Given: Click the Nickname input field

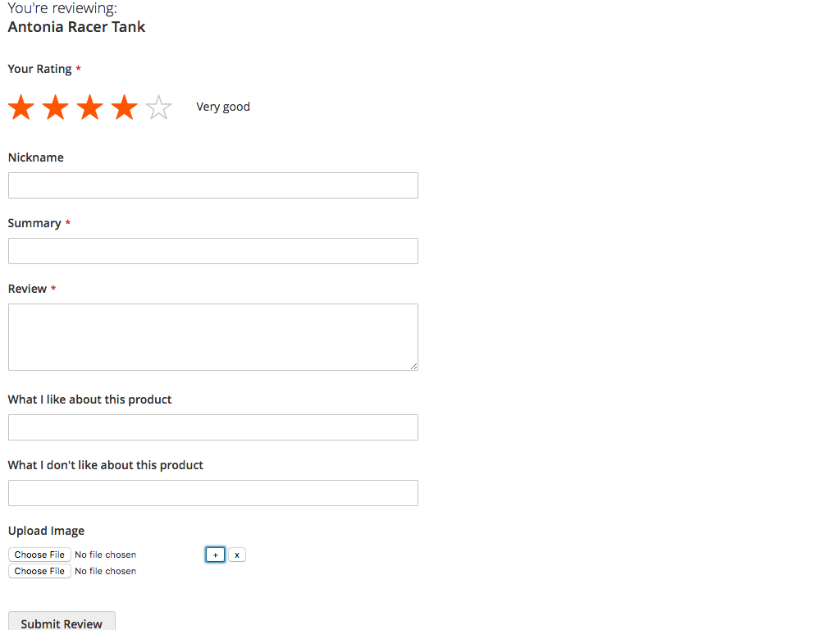Looking at the screenshot, I should point(213,185).
